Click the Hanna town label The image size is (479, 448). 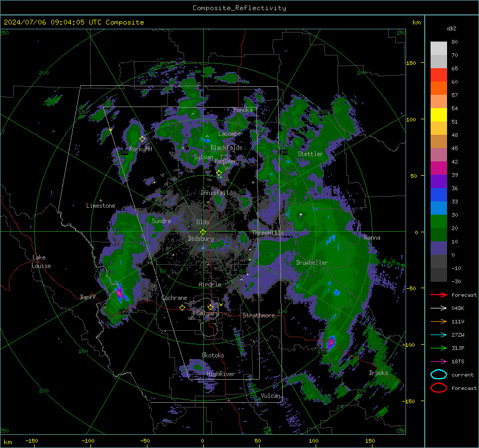point(372,238)
